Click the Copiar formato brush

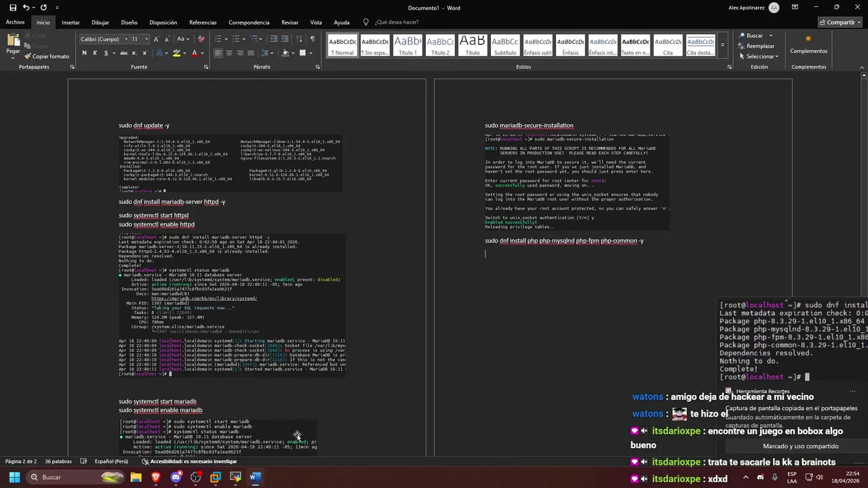(47, 56)
